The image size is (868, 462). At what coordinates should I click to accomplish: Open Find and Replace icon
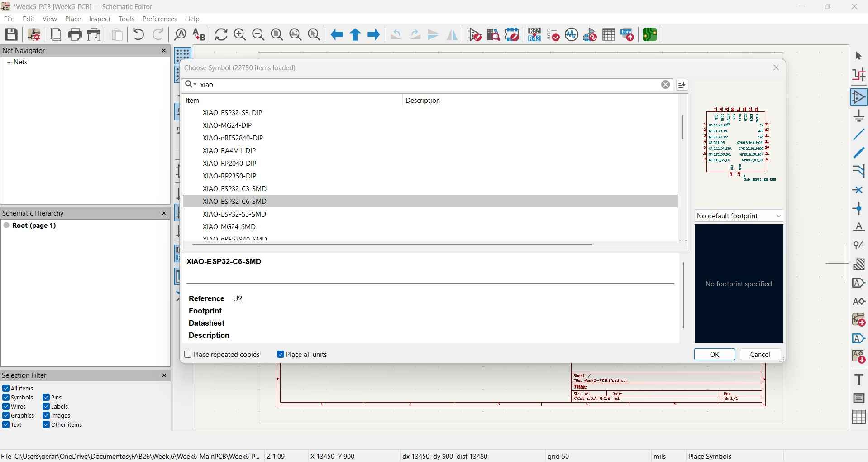click(x=199, y=35)
